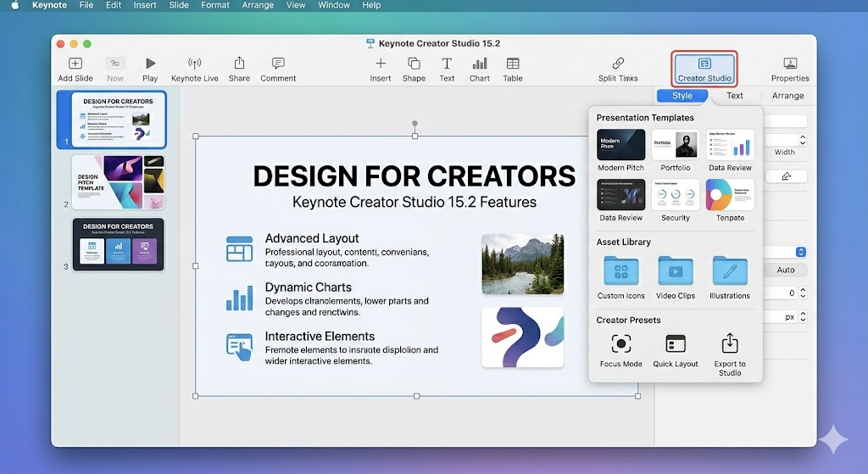The width and height of the screenshot is (868, 474).
Task: Open the Video Clips asset folder
Action: point(676,270)
